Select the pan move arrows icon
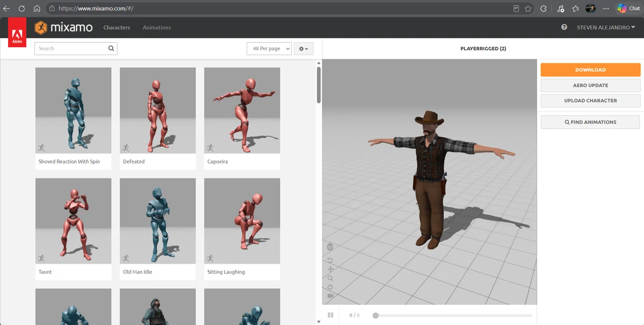Screen dimensions: 644x325 click(330, 269)
